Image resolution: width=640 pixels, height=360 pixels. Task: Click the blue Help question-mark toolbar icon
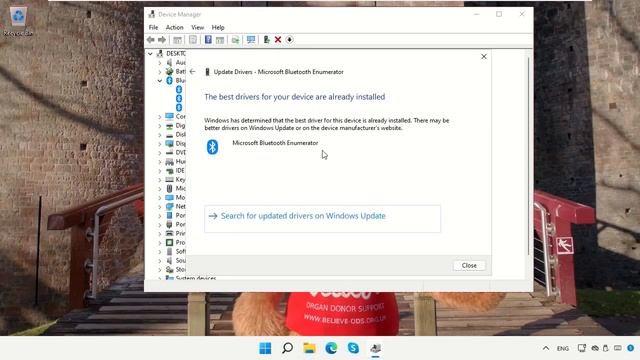[x=208, y=40]
